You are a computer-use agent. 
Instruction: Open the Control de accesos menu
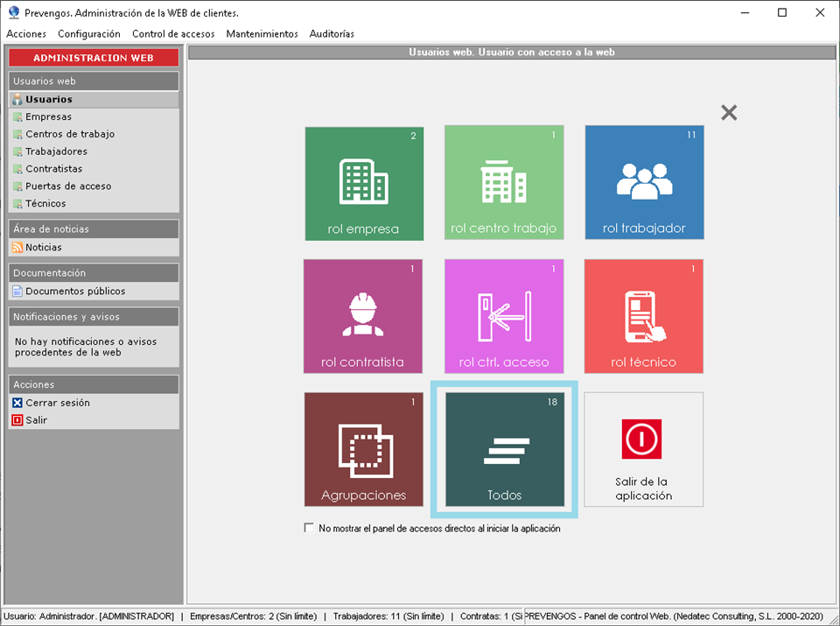click(173, 33)
